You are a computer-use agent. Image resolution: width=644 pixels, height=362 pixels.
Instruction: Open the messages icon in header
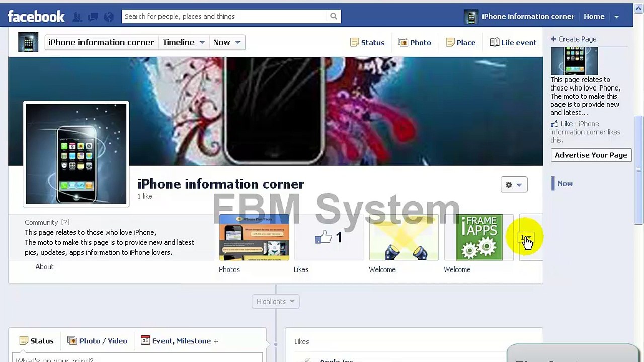[93, 17]
